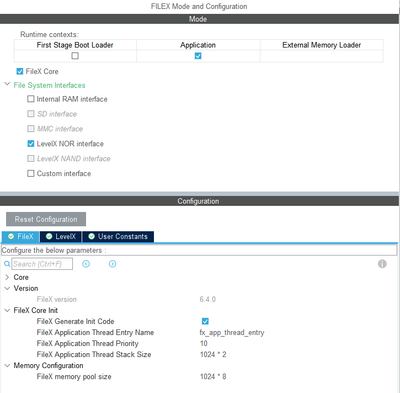The width and height of the screenshot is (400, 393).
Task: Click the information icon
Action: click(382, 264)
